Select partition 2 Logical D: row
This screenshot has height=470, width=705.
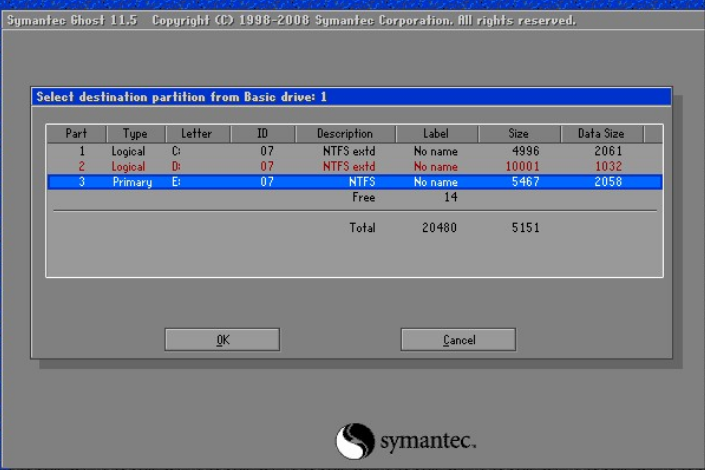(x=354, y=166)
